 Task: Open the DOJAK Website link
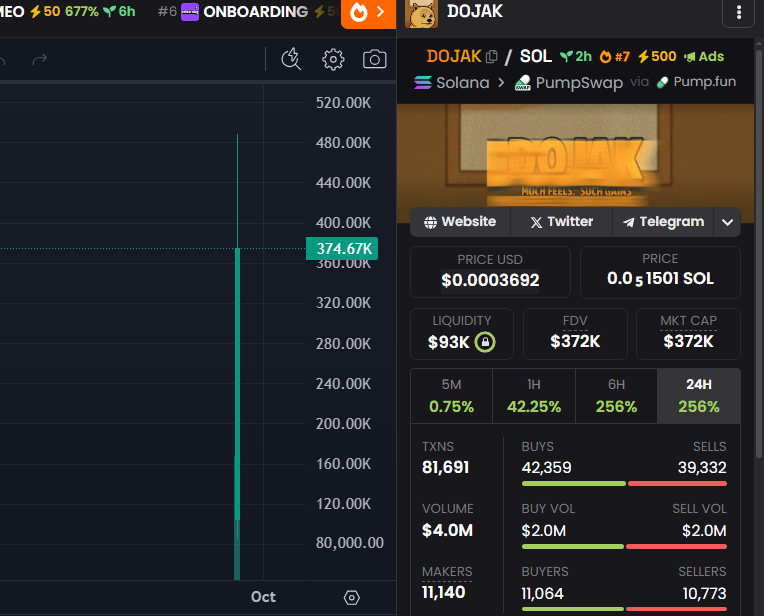point(460,222)
